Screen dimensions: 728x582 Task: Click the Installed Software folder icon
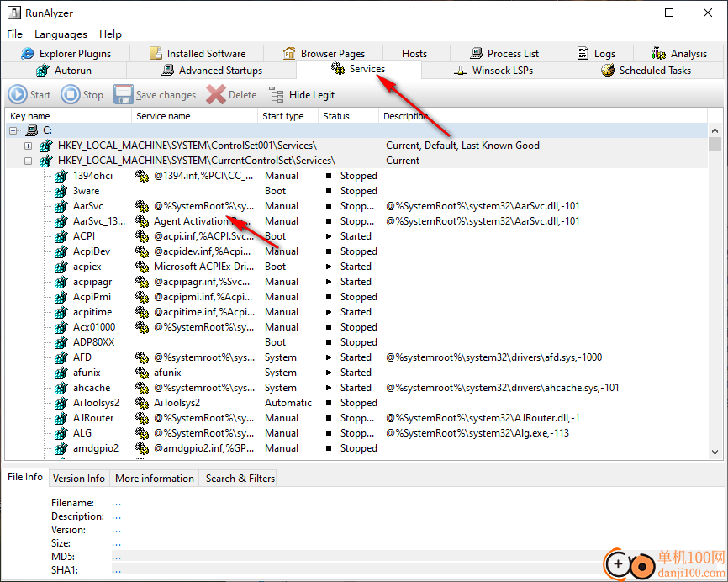pos(156,54)
